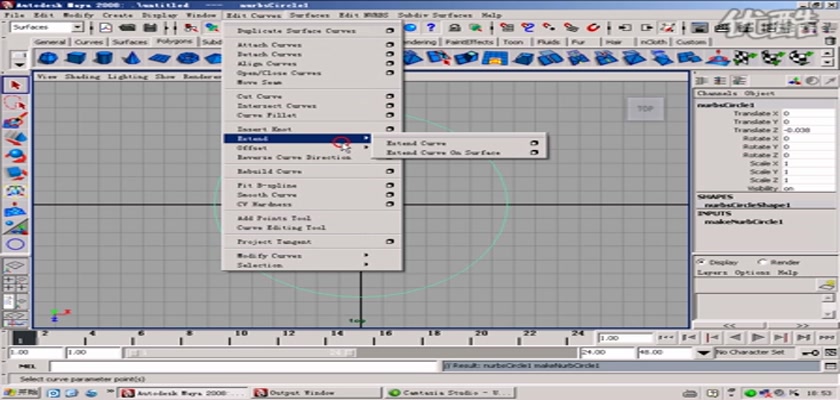Click the MEL command line label button
This screenshot has width=840, height=400.
coord(27,366)
